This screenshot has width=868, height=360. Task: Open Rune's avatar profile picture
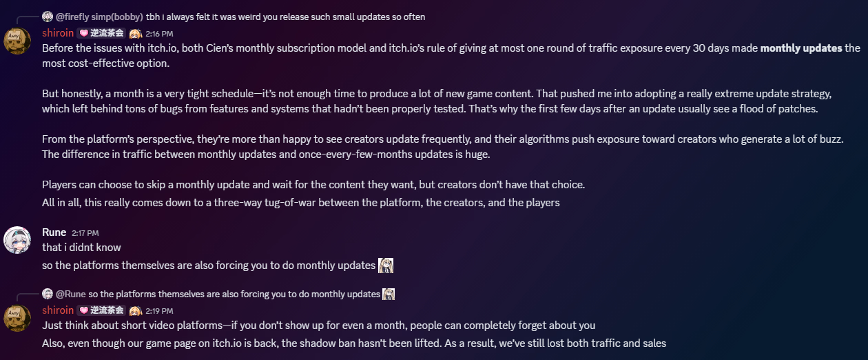[x=17, y=239]
